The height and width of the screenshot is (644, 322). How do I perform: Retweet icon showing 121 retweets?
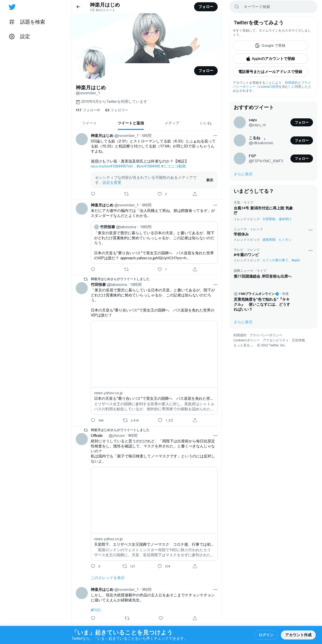pyautogui.click(x=125, y=566)
